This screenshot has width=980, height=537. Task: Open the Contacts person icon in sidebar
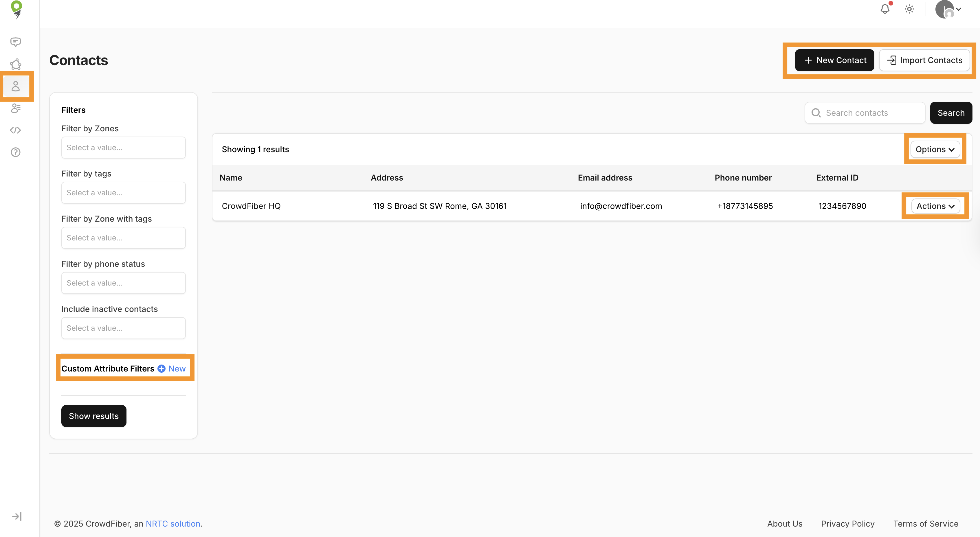[x=16, y=86]
